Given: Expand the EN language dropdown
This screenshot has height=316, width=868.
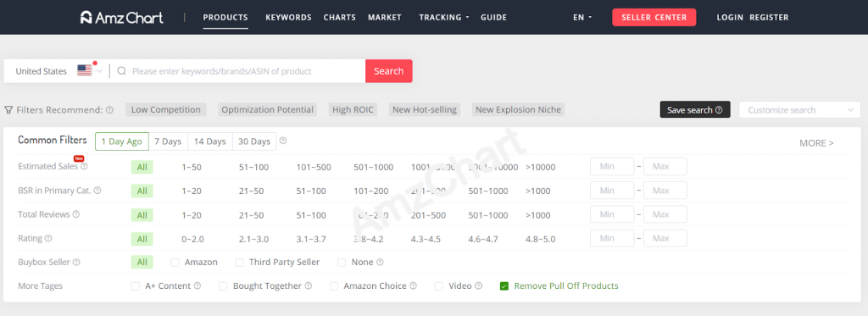Looking at the screenshot, I should click(582, 17).
